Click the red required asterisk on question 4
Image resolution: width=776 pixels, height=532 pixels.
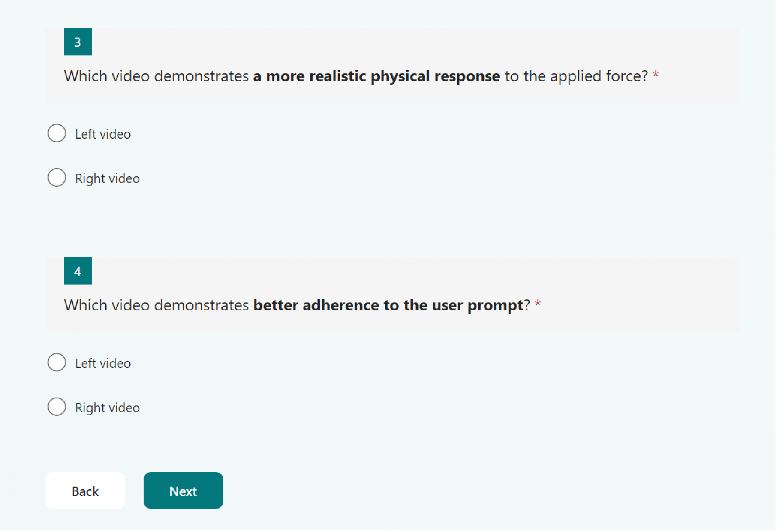point(538,304)
